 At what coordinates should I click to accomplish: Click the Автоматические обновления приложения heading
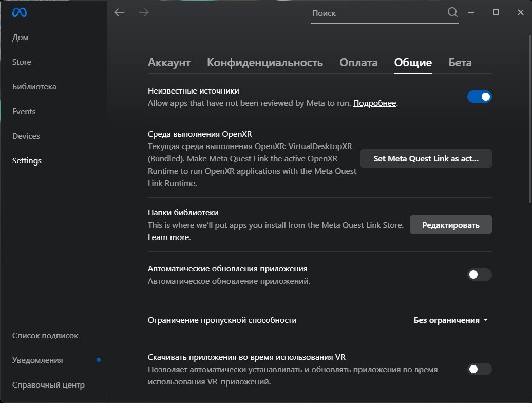[x=227, y=269]
